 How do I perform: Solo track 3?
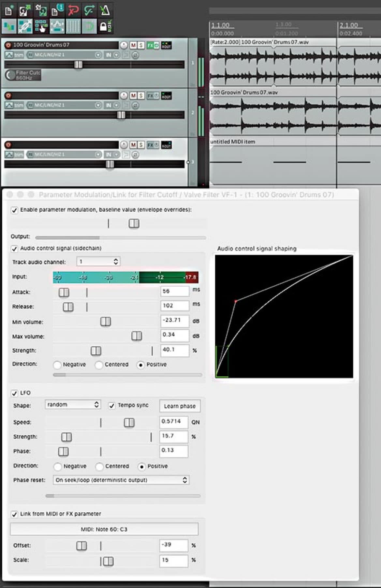tap(141, 145)
